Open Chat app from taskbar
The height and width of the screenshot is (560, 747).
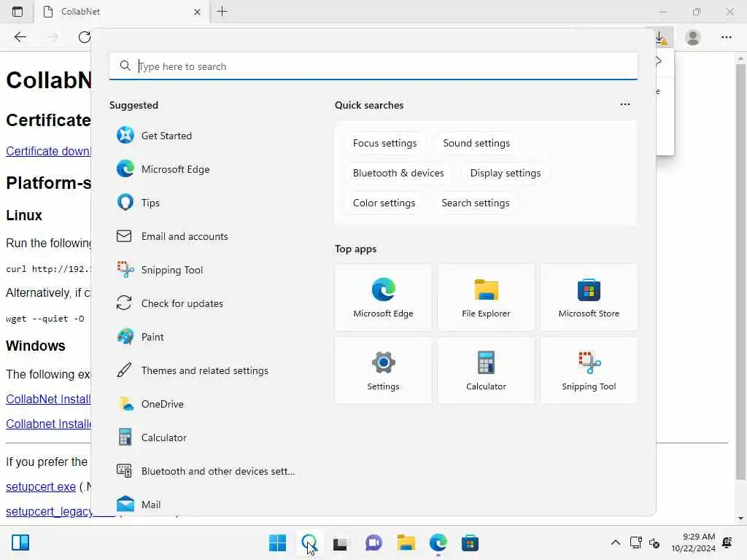click(x=373, y=542)
